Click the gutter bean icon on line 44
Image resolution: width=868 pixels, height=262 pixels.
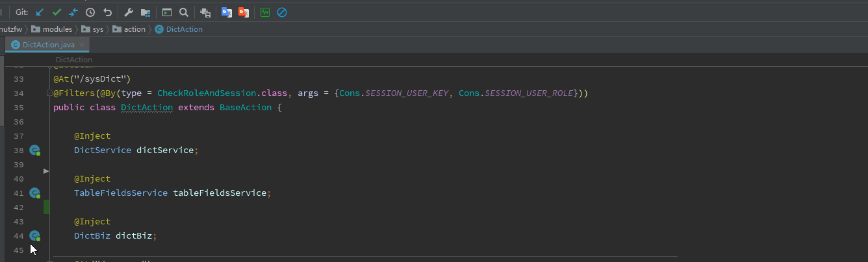(x=35, y=236)
